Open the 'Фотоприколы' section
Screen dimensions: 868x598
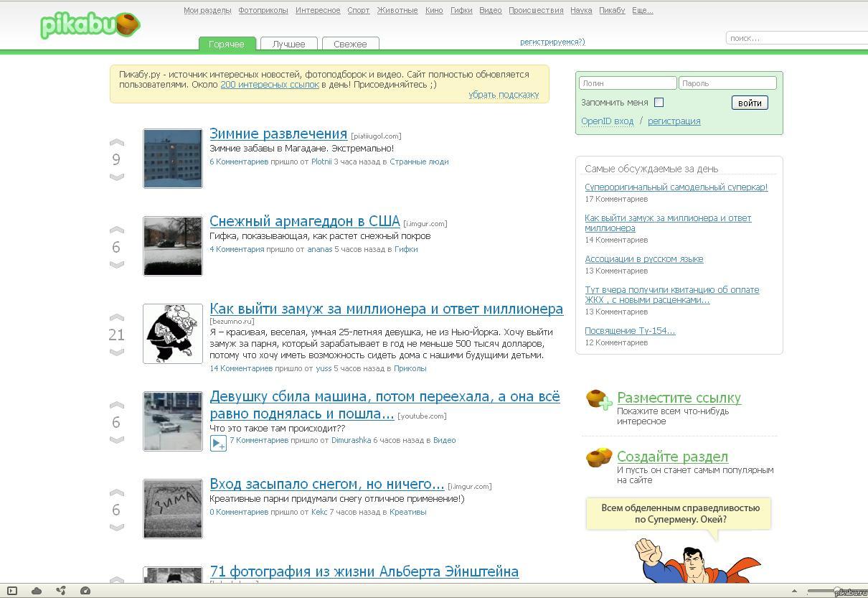coord(263,10)
